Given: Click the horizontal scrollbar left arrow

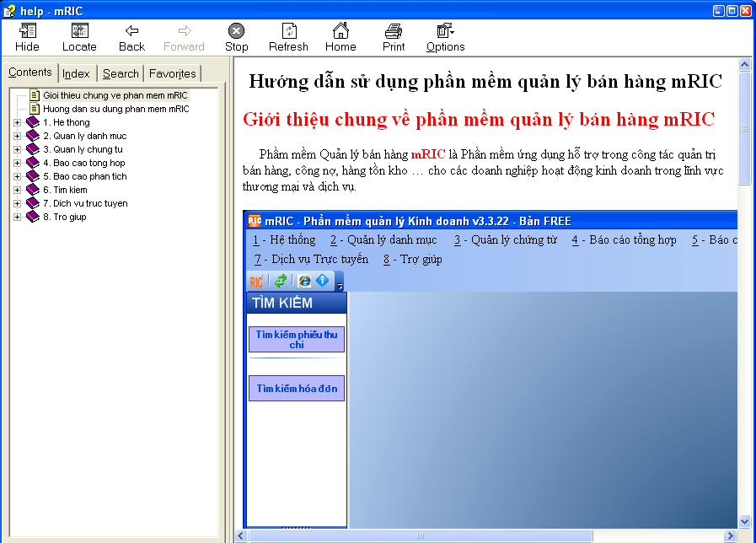Looking at the screenshot, I should (x=241, y=535).
